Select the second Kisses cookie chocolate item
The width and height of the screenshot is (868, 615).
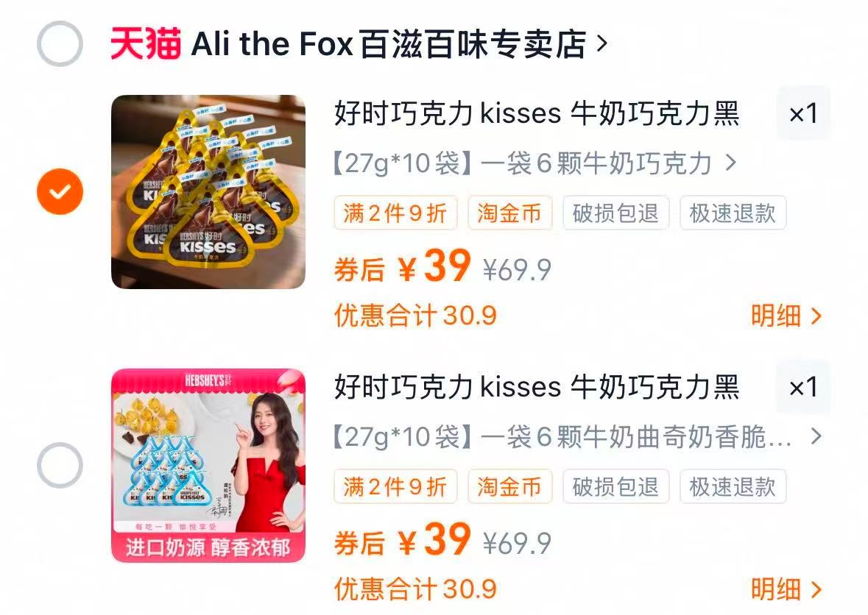click(x=60, y=465)
